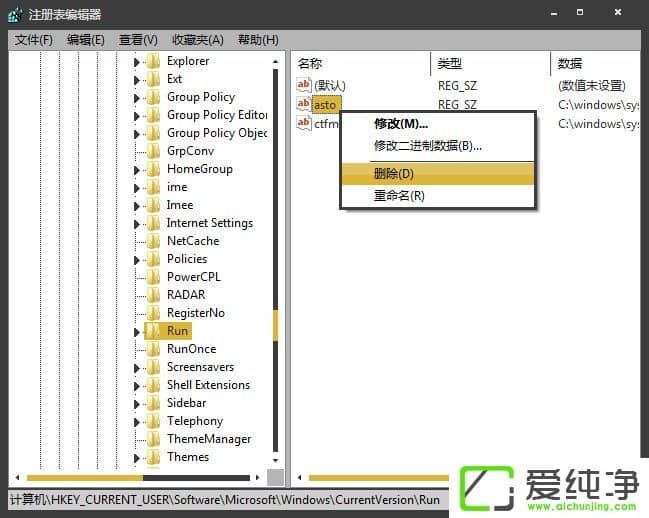Expand the Shell Extensions node arrow
This screenshot has width=649, height=518.
coord(138,386)
